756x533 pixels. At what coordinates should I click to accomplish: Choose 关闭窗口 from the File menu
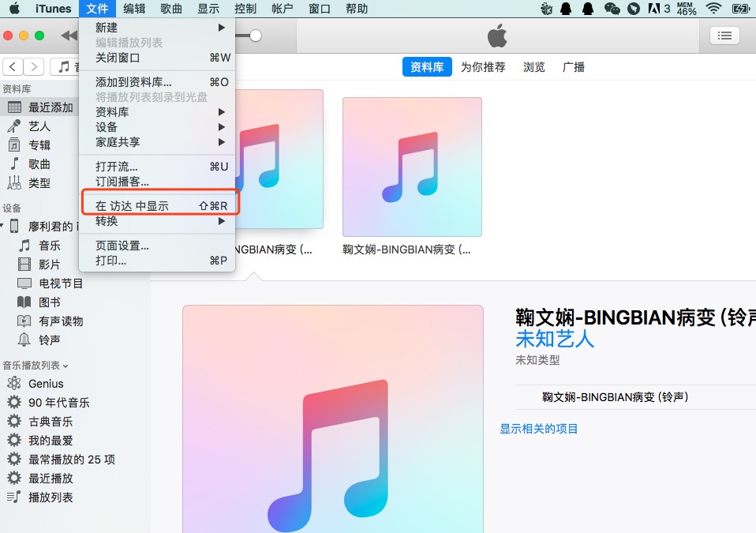[x=157, y=58]
